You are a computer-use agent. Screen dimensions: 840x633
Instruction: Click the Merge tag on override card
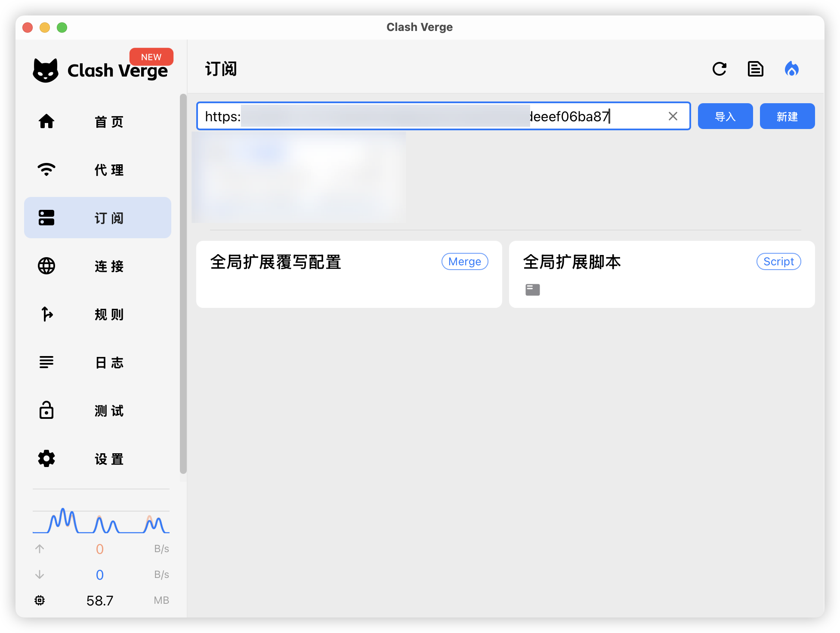pyautogui.click(x=464, y=261)
